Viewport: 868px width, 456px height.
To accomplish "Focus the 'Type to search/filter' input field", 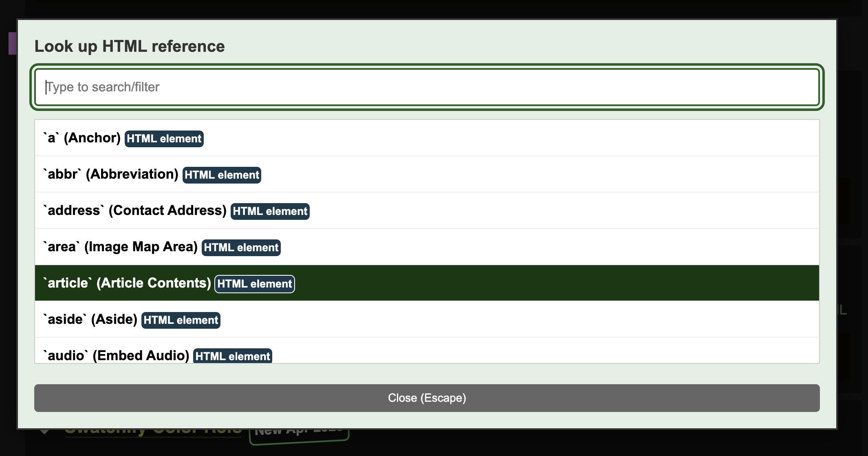I will (427, 87).
